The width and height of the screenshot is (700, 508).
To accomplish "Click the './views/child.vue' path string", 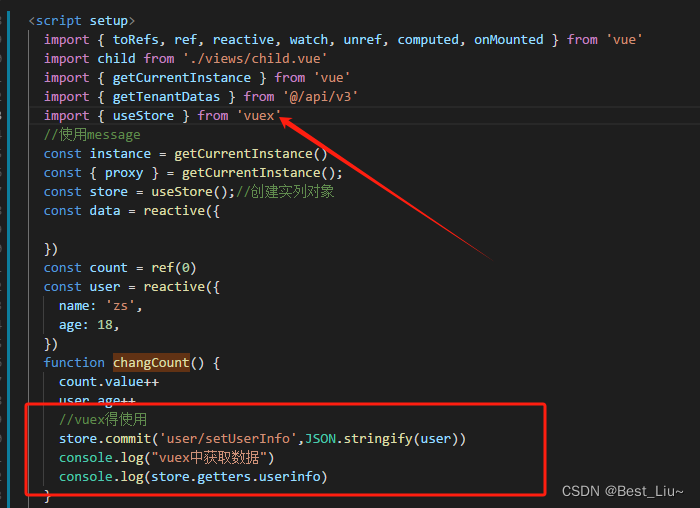I will point(255,58).
